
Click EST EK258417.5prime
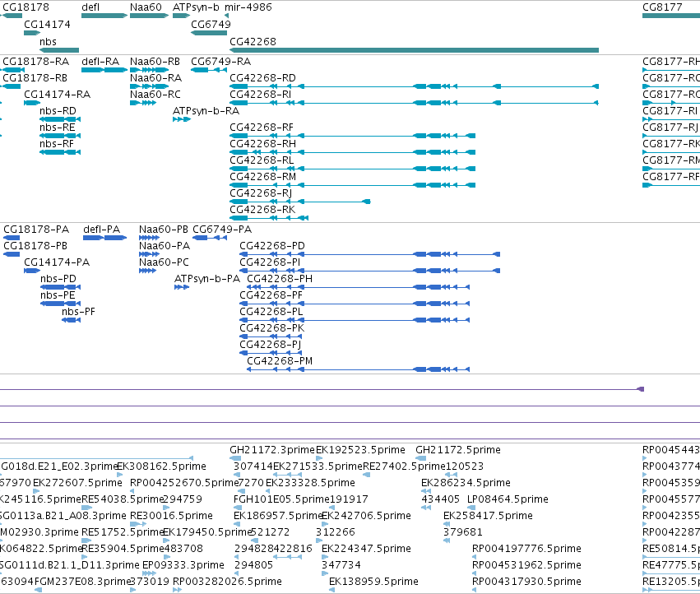447,524
